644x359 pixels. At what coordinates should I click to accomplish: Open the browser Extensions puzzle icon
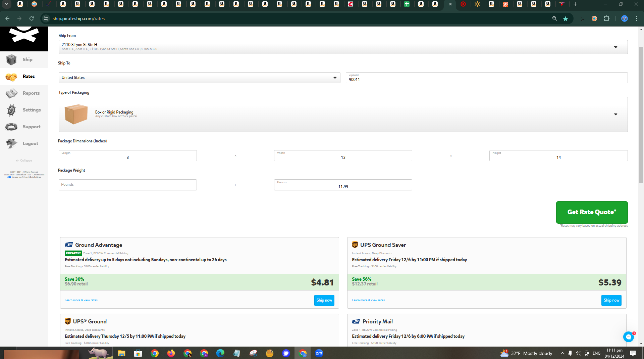point(606,18)
